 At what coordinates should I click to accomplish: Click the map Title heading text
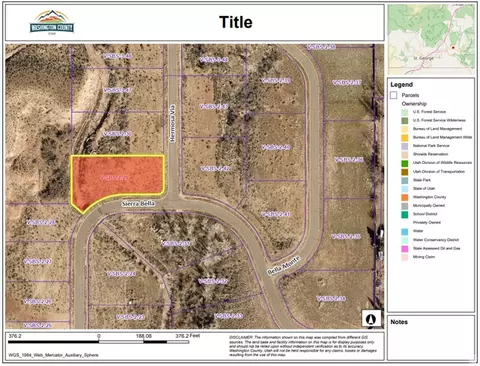[x=236, y=22]
